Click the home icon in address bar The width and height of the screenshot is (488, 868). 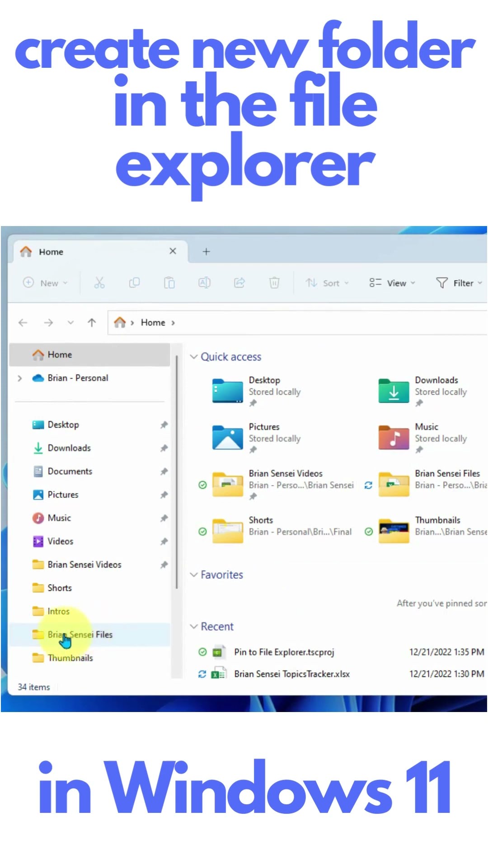point(120,322)
